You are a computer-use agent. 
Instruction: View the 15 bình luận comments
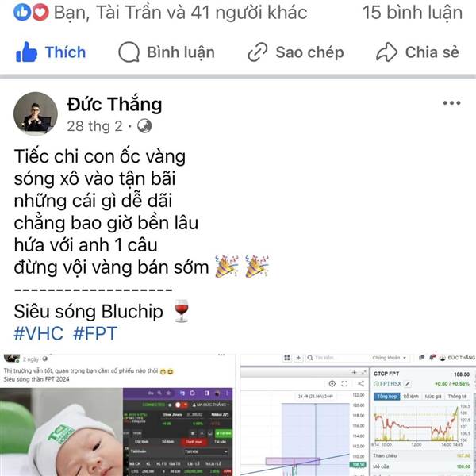click(x=413, y=13)
